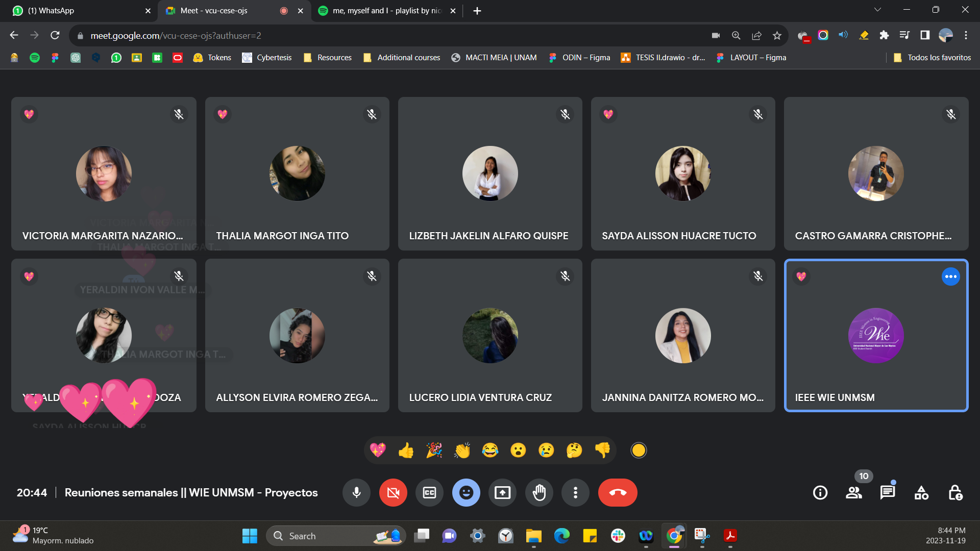Leave the call

618,492
